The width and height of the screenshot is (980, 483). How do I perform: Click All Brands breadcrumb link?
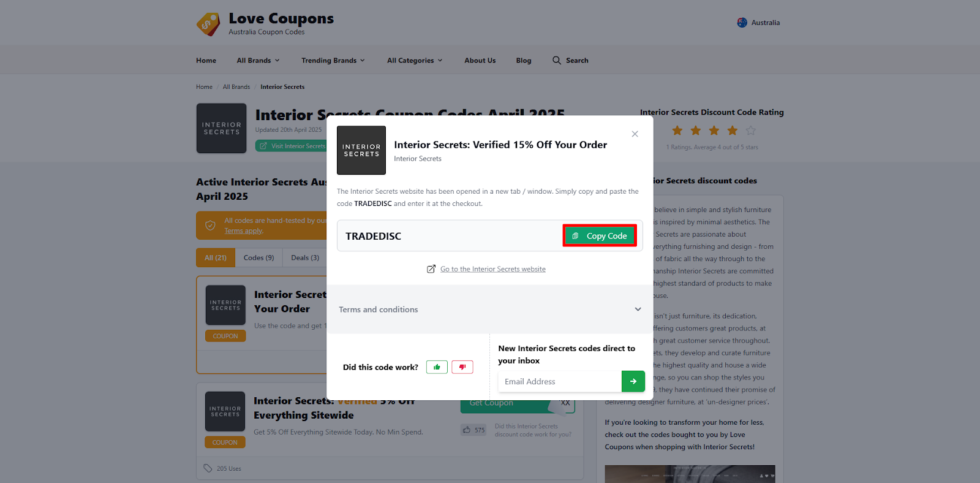click(x=236, y=87)
